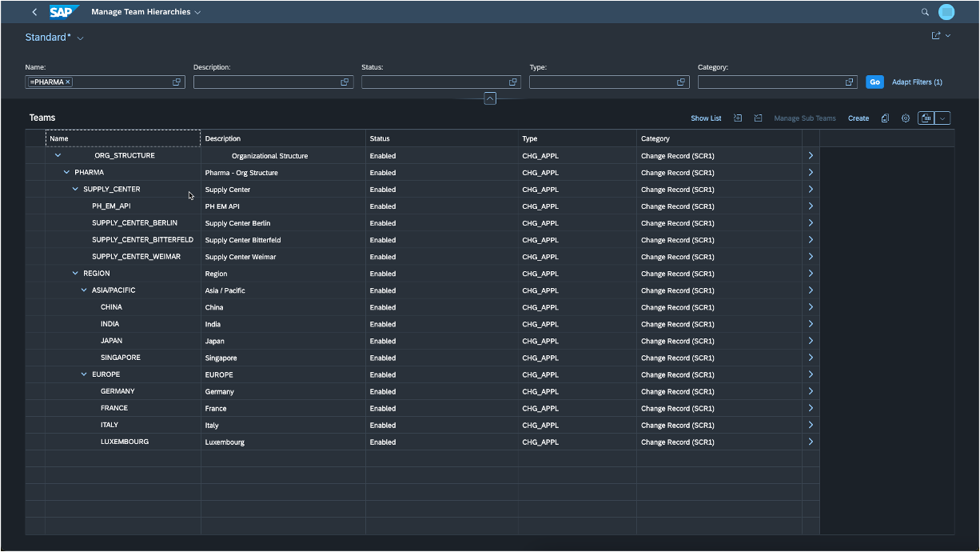Collapse the filter header bar
This screenshot has height=552, width=980.
(490, 98)
